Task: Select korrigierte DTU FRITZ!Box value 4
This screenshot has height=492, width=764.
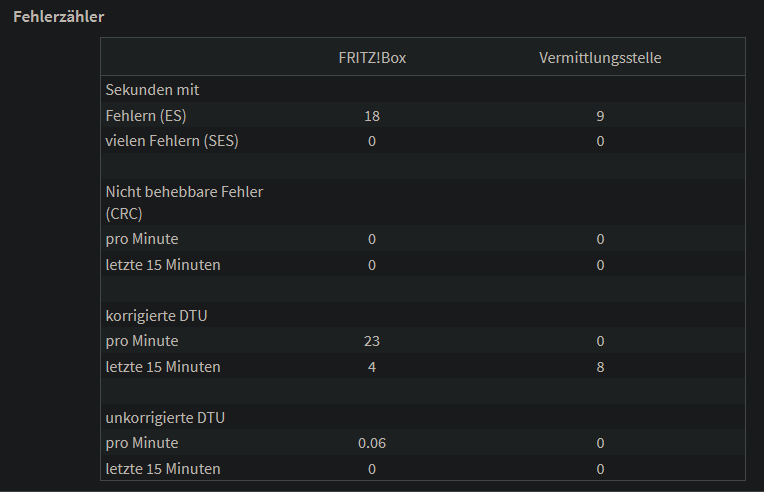Action: [372, 367]
